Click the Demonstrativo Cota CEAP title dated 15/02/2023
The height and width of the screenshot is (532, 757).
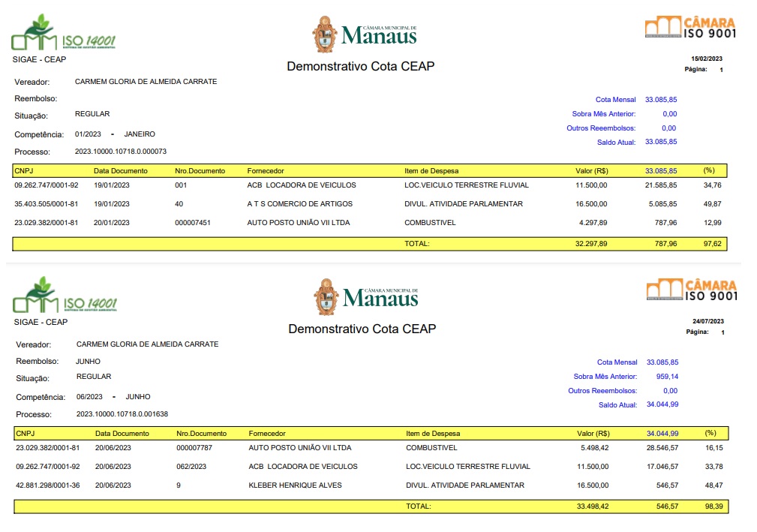(x=361, y=66)
